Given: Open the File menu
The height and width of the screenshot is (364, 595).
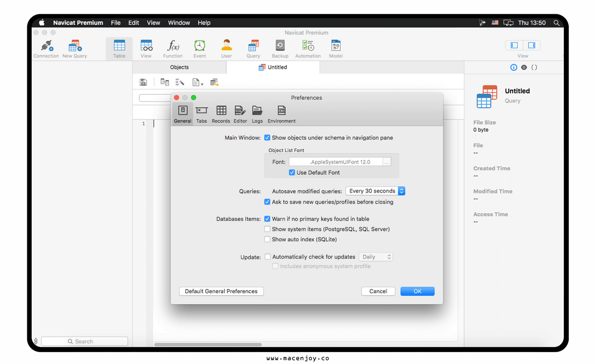Looking at the screenshot, I should point(116,23).
